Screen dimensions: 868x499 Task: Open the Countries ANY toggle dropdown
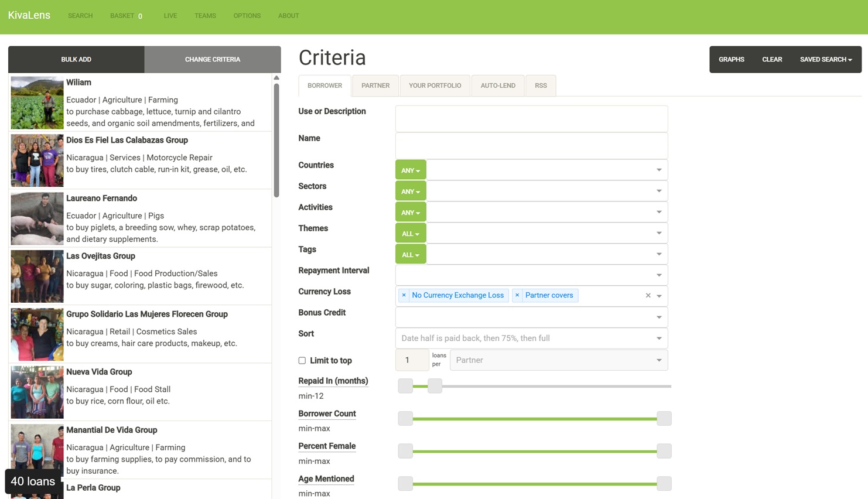point(411,170)
